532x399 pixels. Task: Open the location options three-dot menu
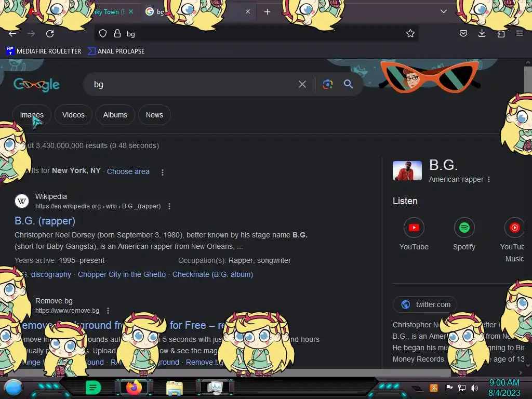(163, 172)
